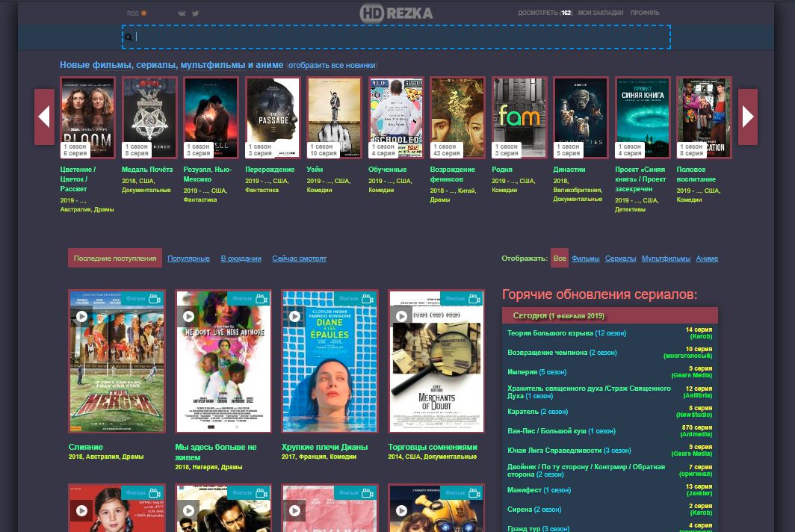This screenshot has width=795, height=532.
Task: Open Манифест (1 сезон) update
Action: 539,490
